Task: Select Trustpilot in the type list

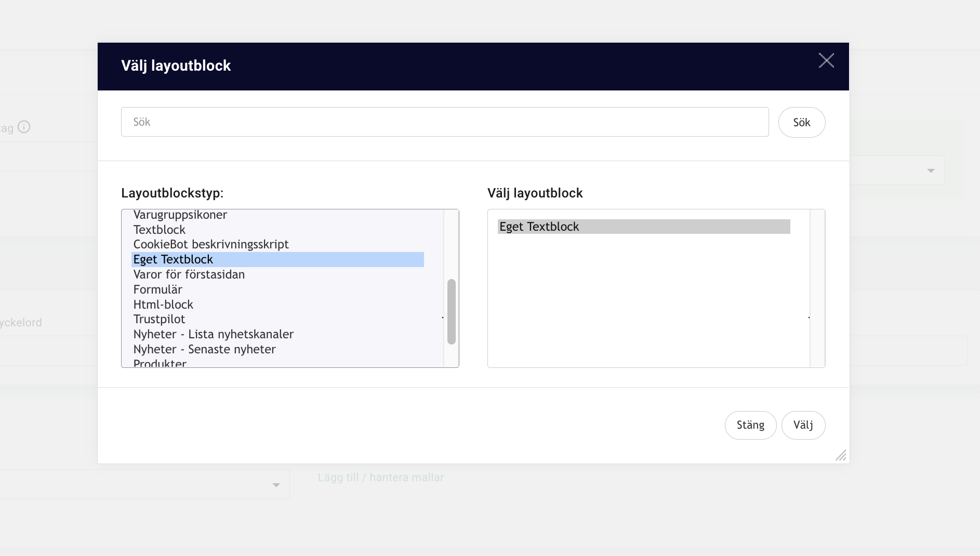Action: (277, 319)
